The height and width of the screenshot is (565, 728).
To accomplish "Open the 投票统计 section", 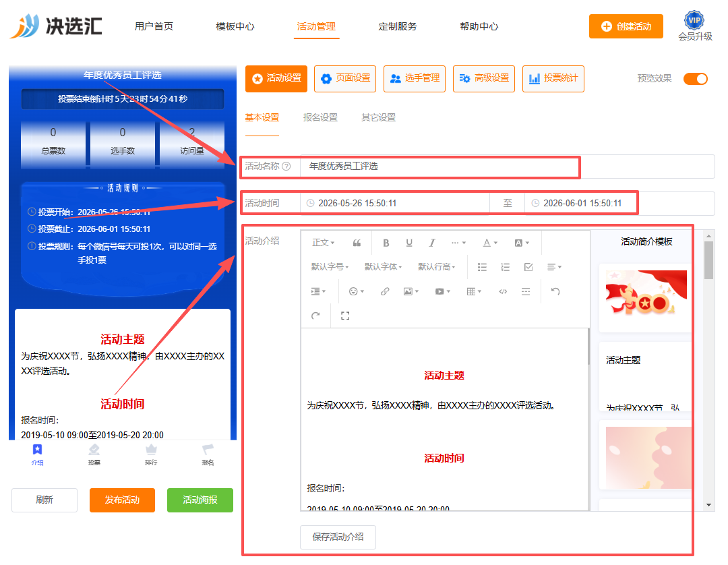I will click(x=553, y=79).
